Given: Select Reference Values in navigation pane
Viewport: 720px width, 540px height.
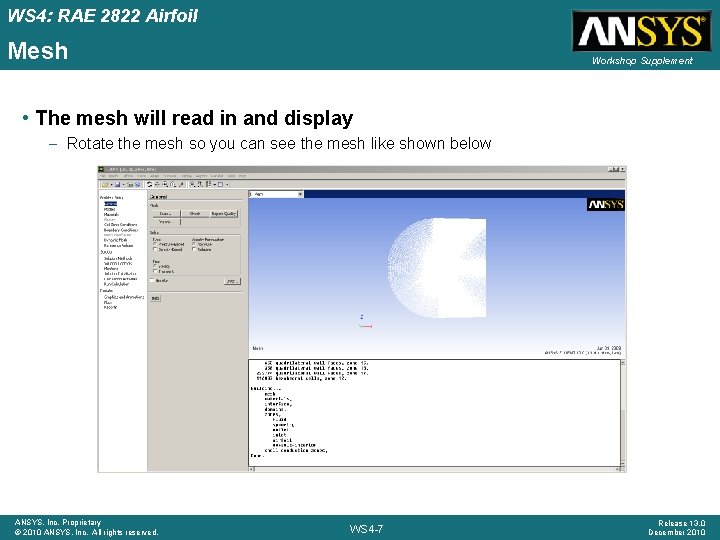Looking at the screenshot, I should pos(118,246).
